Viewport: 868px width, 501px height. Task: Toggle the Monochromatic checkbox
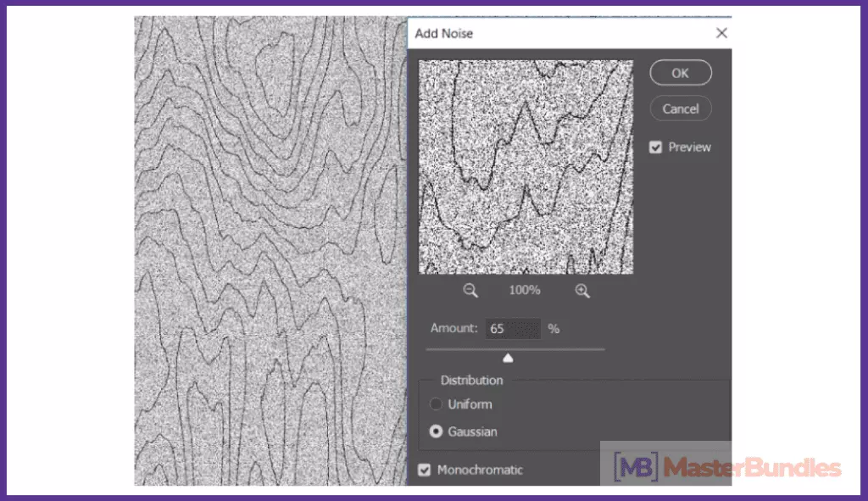424,470
